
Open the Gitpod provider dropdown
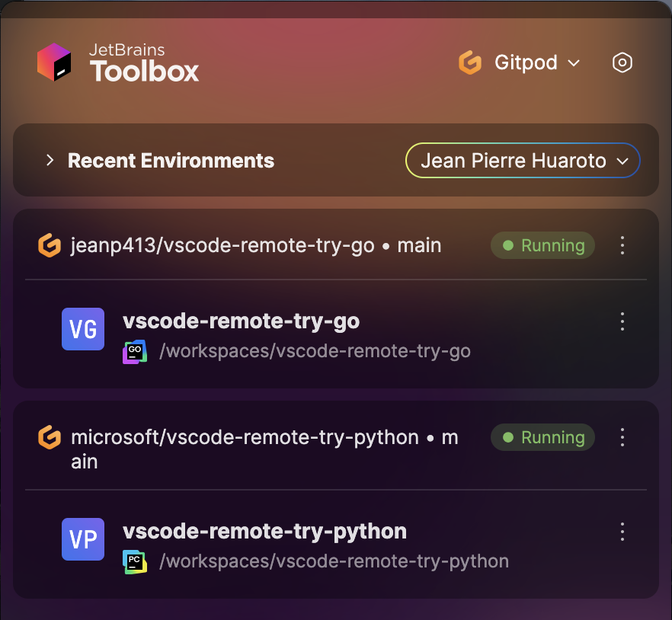(520, 62)
